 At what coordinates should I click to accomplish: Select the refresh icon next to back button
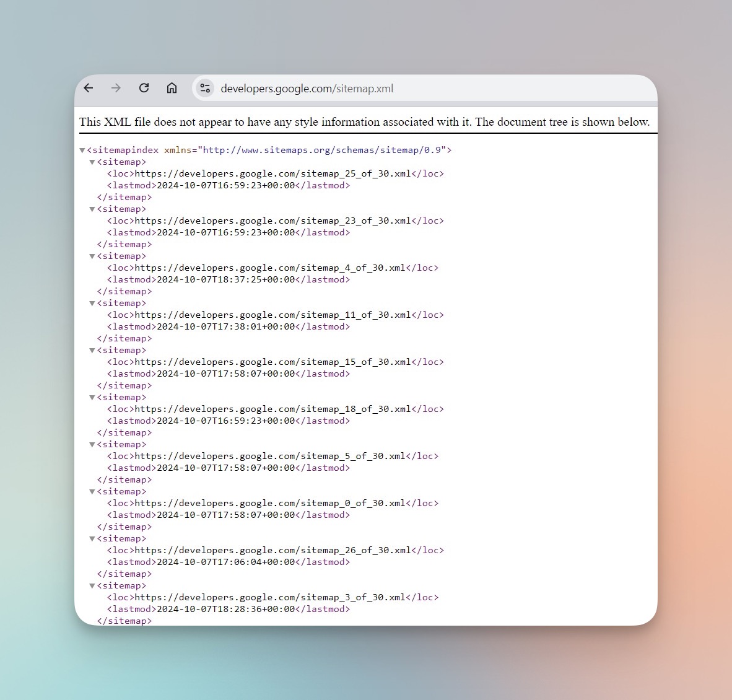tap(144, 88)
